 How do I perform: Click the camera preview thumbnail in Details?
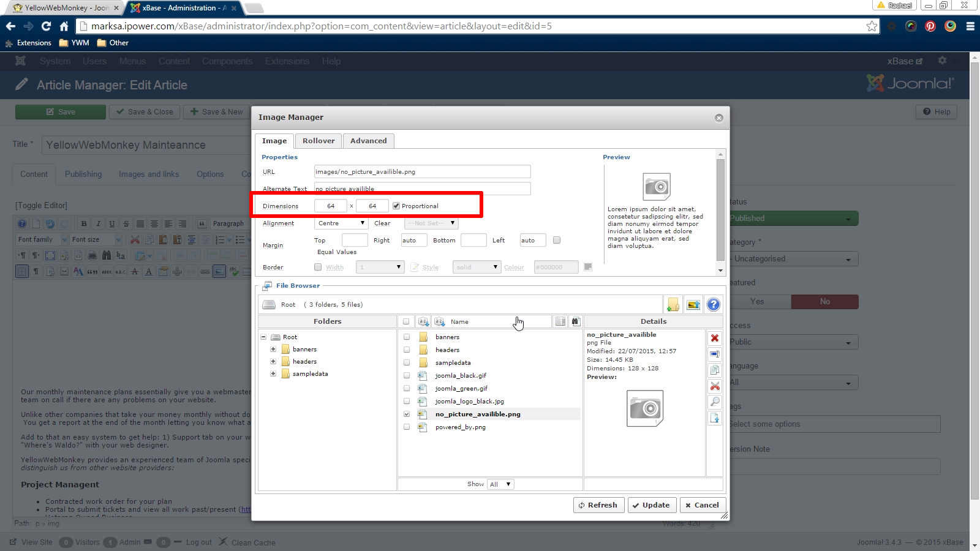pos(645,408)
